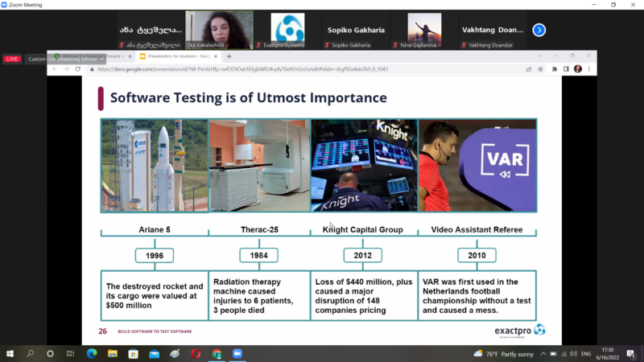
Task: Open Opera browser from taskbar
Action: point(196,353)
